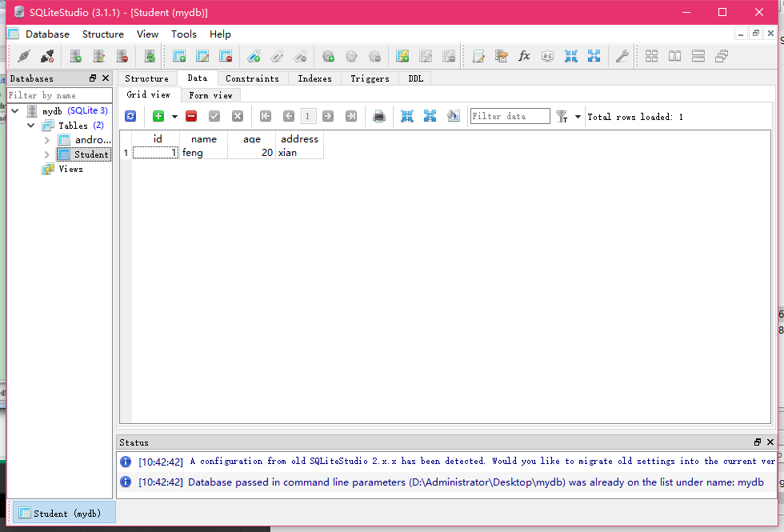784x532 pixels.
Task: Go to last page of data
Action: tap(351, 116)
